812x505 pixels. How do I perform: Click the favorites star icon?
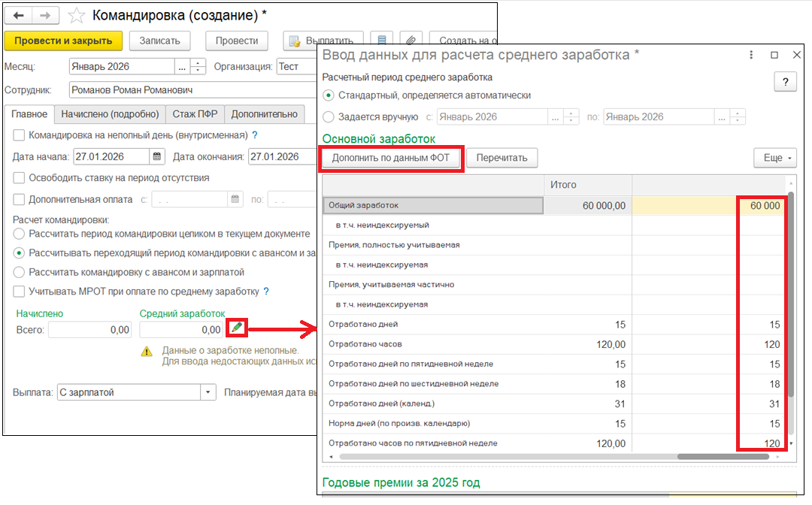coord(76,15)
